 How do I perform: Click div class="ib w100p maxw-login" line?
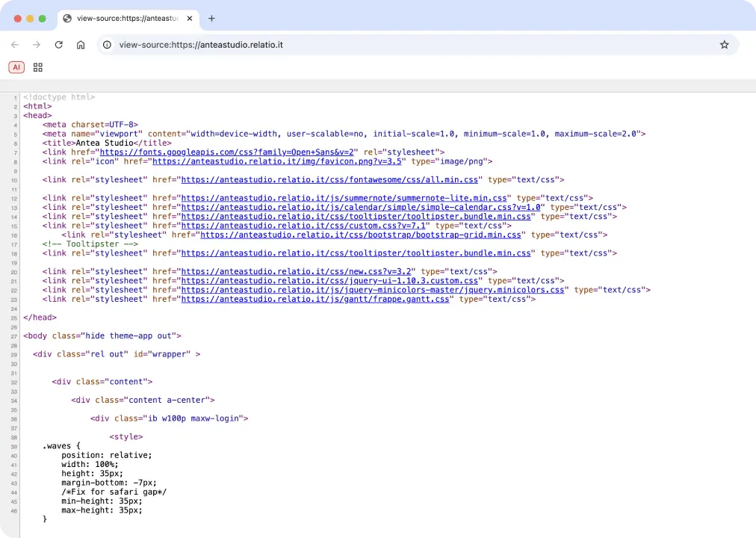(x=170, y=418)
